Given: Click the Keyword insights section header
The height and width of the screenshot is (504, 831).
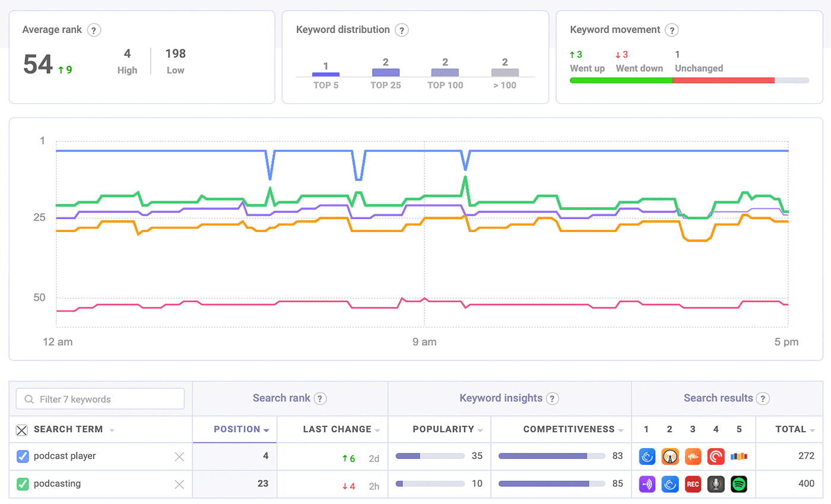Looking at the screenshot, I should coord(502,398).
